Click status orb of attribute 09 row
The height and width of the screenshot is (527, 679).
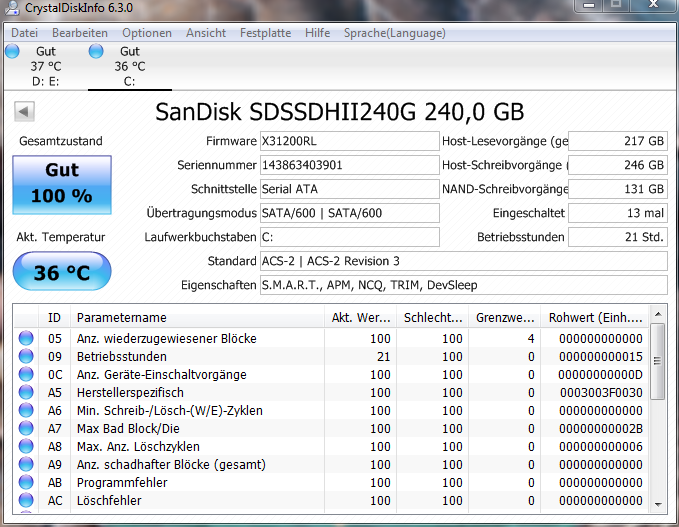click(x=26, y=356)
